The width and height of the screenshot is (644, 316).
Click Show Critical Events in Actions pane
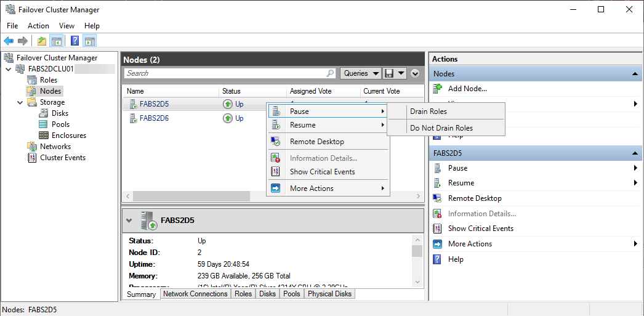pyautogui.click(x=480, y=229)
